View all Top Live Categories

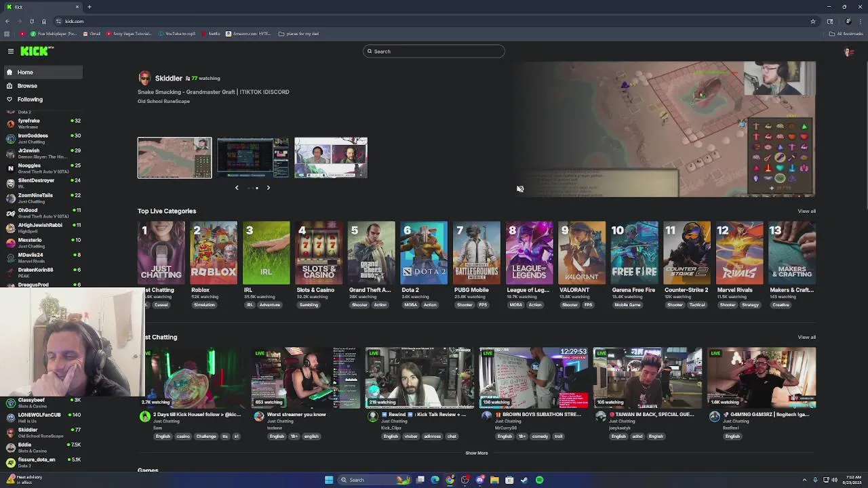click(x=806, y=211)
